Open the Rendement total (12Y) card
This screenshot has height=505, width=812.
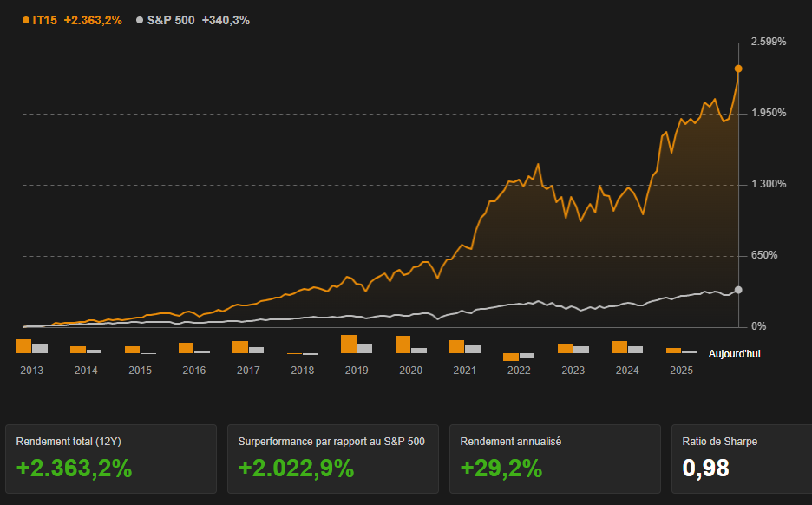click(111, 458)
